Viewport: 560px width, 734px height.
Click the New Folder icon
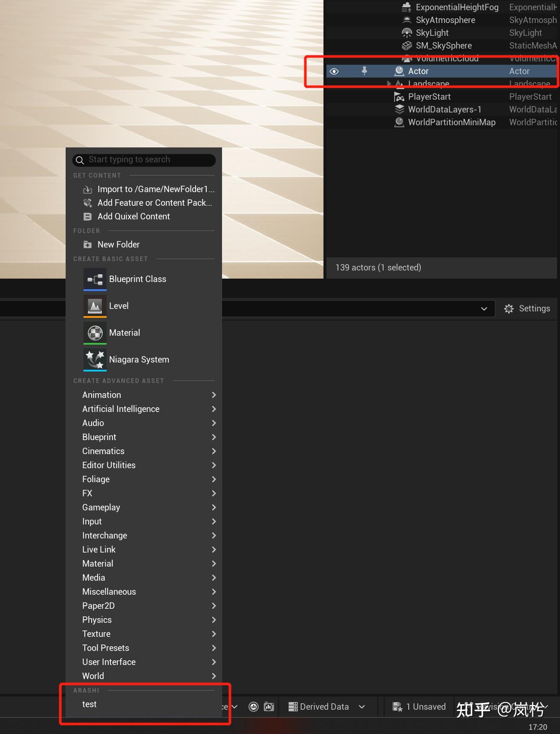click(87, 245)
